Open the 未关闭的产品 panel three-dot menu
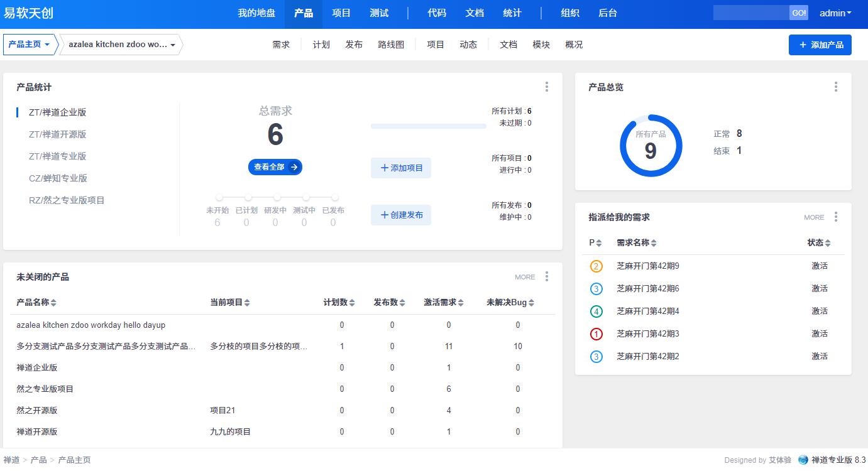Image resolution: width=868 pixels, height=471 pixels. tap(546, 276)
